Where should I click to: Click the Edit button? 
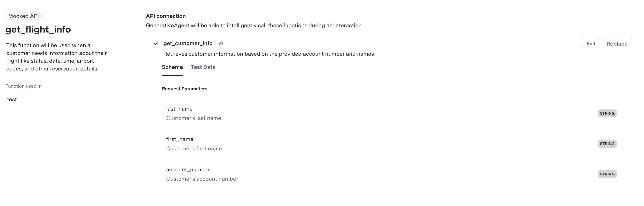pos(591,44)
